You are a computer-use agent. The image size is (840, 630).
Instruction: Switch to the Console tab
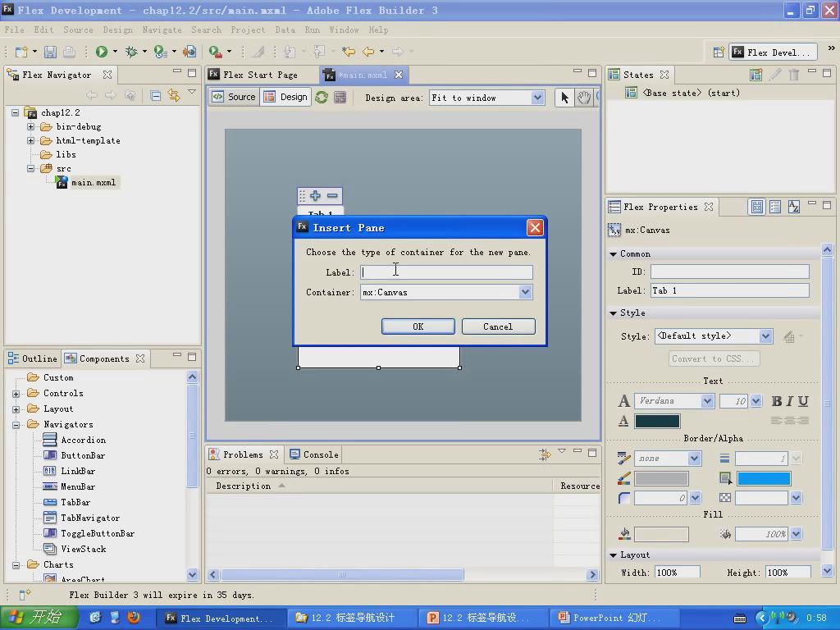(314, 454)
